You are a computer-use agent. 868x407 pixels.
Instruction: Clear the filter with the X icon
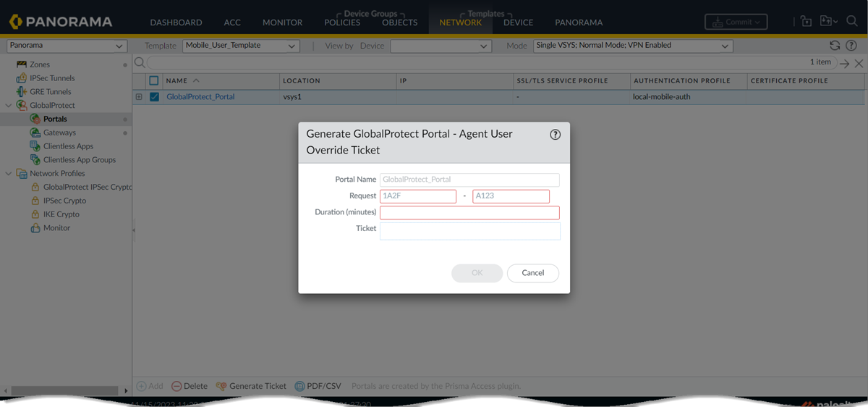click(x=859, y=64)
